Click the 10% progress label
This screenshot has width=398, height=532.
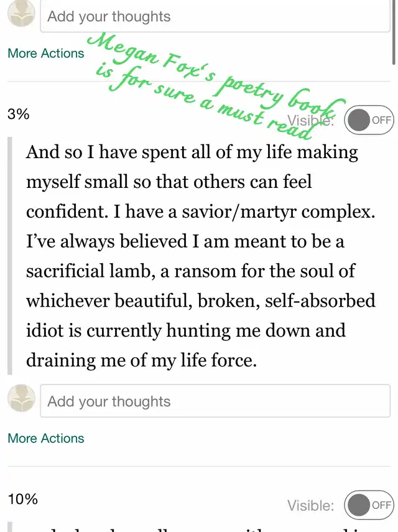(22, 499)
